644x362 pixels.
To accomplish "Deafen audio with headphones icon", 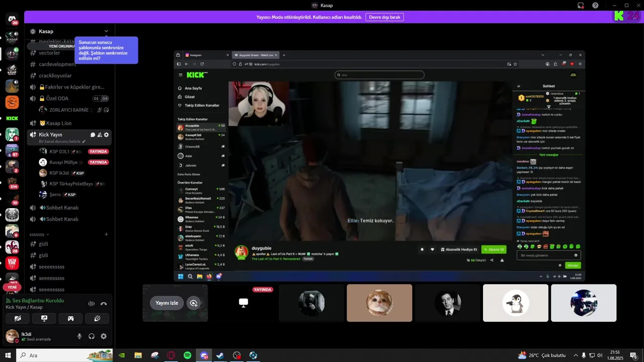I will coord(92,336).
